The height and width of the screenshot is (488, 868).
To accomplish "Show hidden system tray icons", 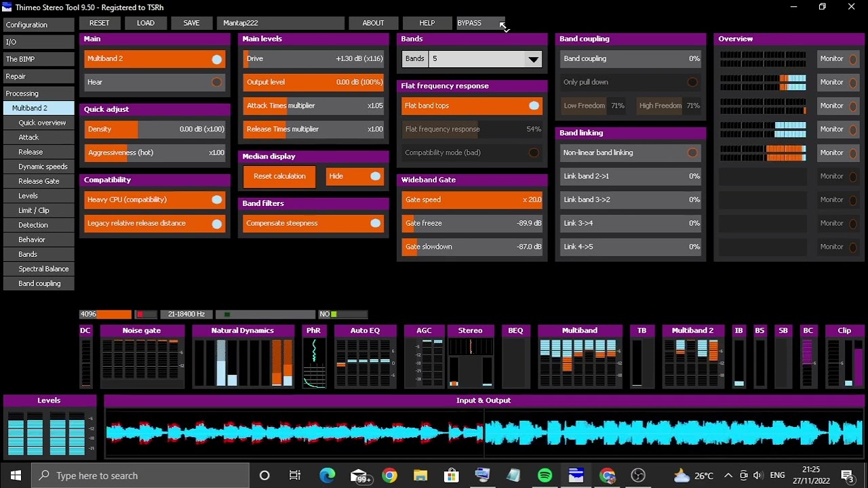I will (728, 475).
